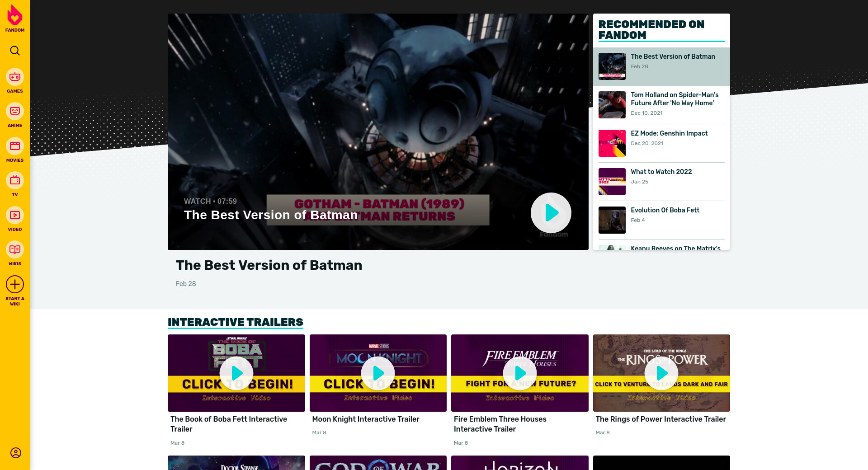868x470 pixels.
Task: Open the Video section icon
Action: click(x=15, y=215)
